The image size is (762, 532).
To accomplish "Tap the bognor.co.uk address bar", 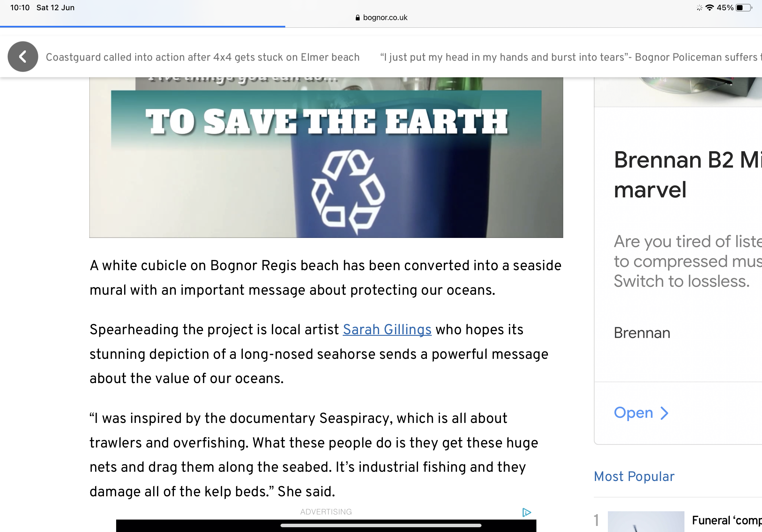I will [x=381, y=18].
